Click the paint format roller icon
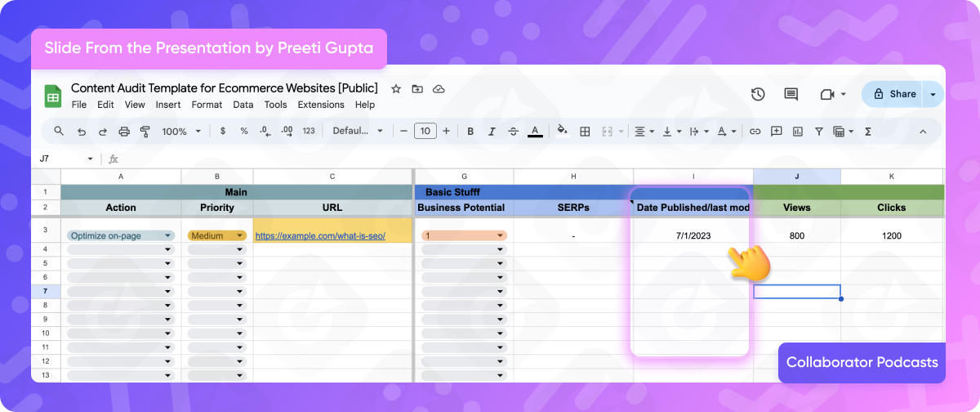The height and width of the screenshot is (412, 980). (145, 131)
